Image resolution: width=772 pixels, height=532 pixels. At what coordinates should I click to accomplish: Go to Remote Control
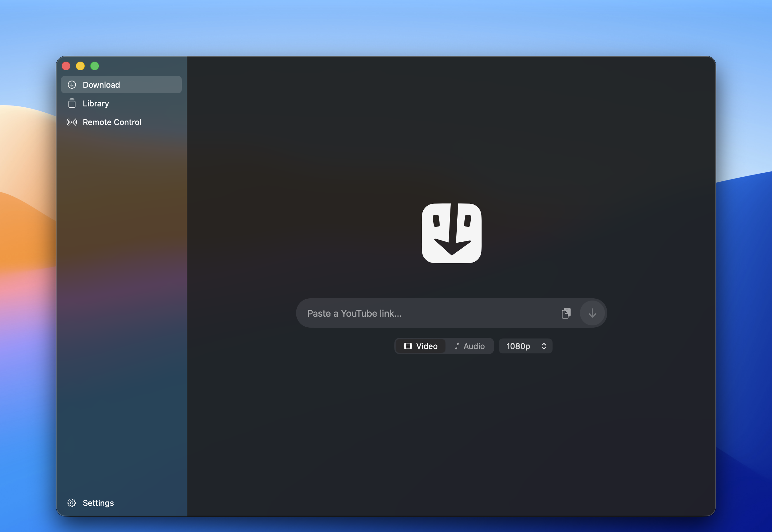point(121,122)
